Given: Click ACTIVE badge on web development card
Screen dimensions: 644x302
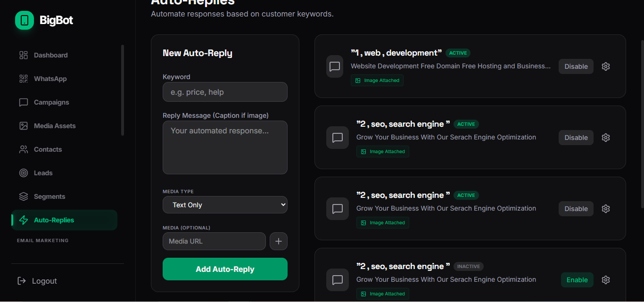Looking at the screenshot, I should point(458,53).
